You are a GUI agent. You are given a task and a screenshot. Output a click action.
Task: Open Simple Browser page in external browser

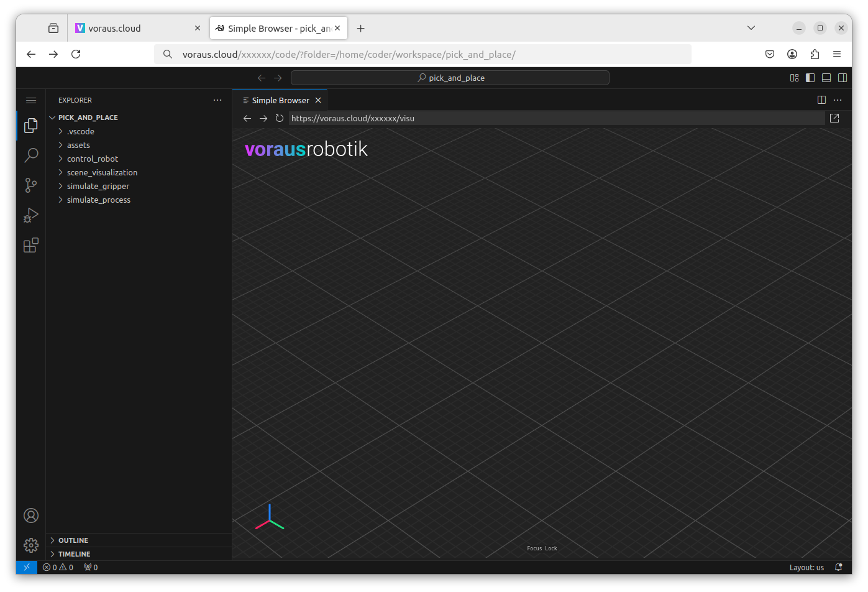(834, 118)
